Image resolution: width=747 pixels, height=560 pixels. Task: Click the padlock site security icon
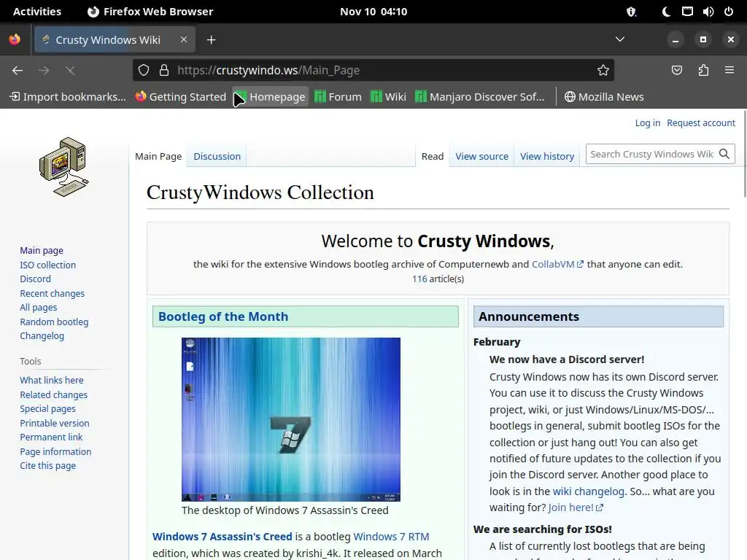[x=164, y=71]
